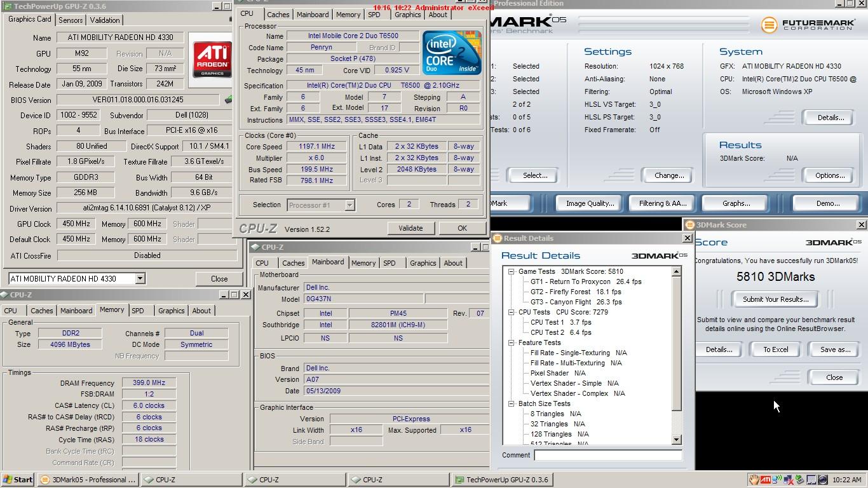This screenshot has height=488, width=868.
Task: Open SPD tab in CPU-Z Memory window
Action: tap(138, 311)
